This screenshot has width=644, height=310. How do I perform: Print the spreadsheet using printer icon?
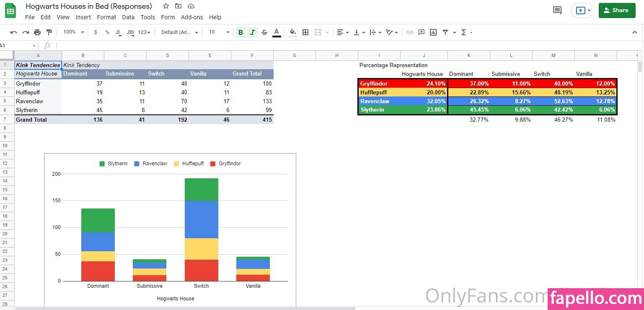pos(37,32)
